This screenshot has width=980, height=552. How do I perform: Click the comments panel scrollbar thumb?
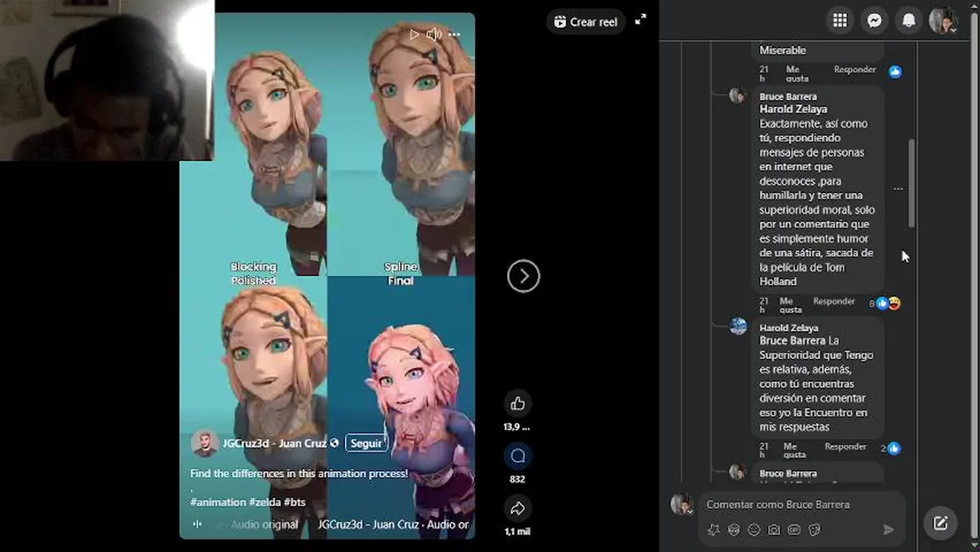pyautogui.click(x=911, y=182)
